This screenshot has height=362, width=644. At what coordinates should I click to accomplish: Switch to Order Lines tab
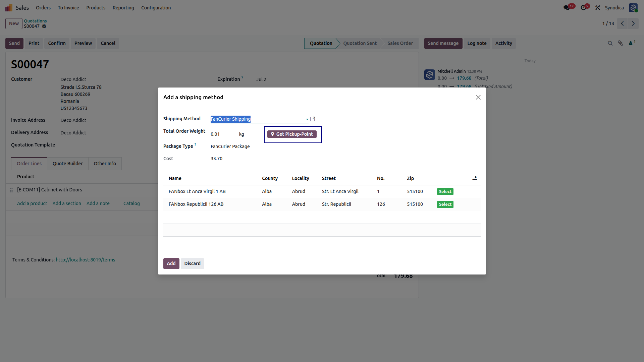[x=29, y=164]
